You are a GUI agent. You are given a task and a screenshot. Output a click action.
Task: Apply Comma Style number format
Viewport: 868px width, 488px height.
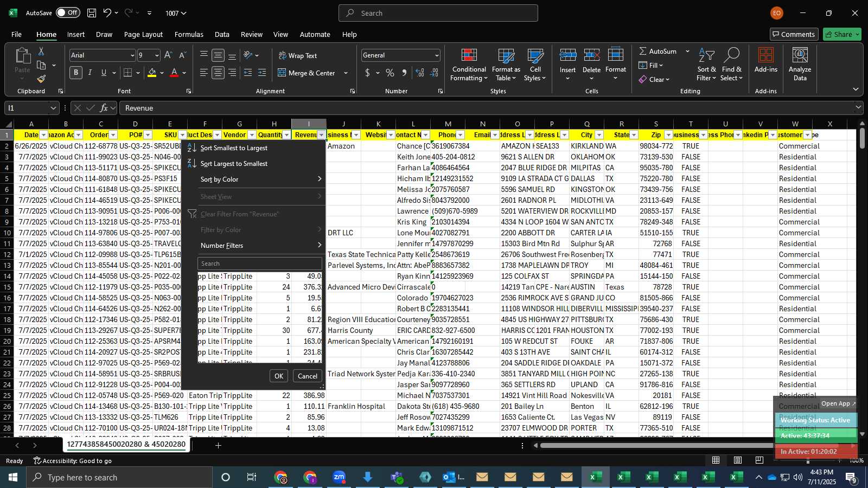point(404,73)
